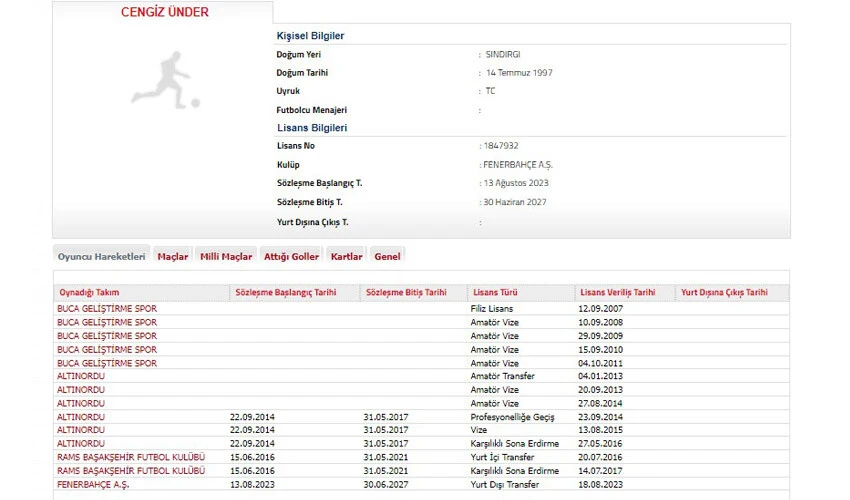The height and width of the screenshot is (500, 850).
Task: Switch to the Maçlar tab
Action: pos(172,257)
